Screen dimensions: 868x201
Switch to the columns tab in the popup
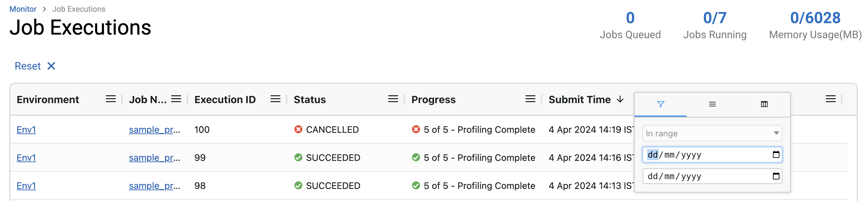(764, 104)
